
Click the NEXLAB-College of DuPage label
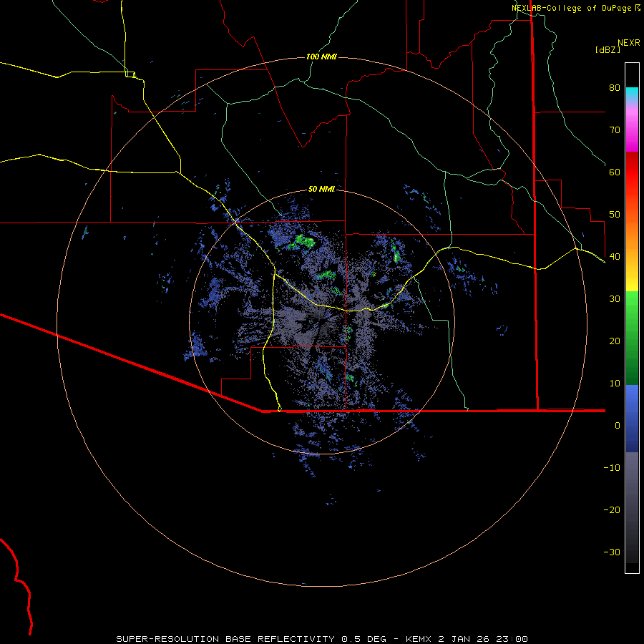tap(571, 8)
